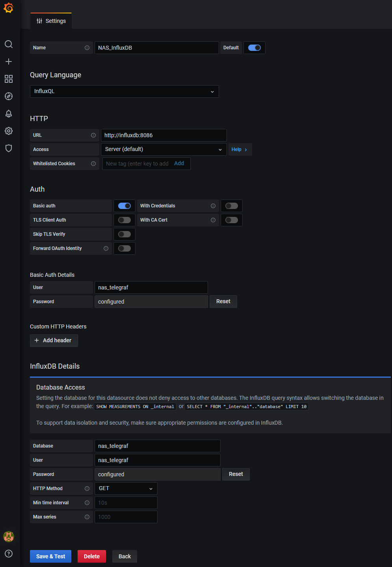Enable the With CA Cert toggle
Viewport: 392px width, 567px height.
(x=232, y=220)
